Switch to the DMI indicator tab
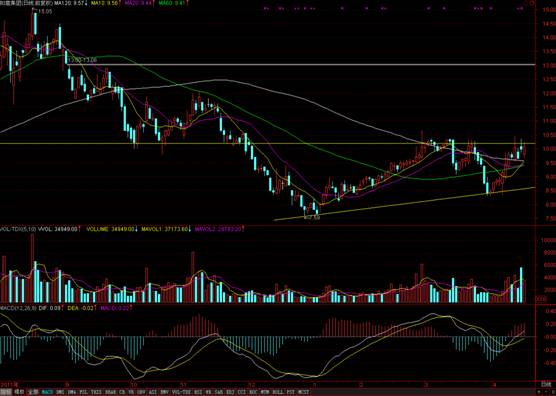 point(60,392)
